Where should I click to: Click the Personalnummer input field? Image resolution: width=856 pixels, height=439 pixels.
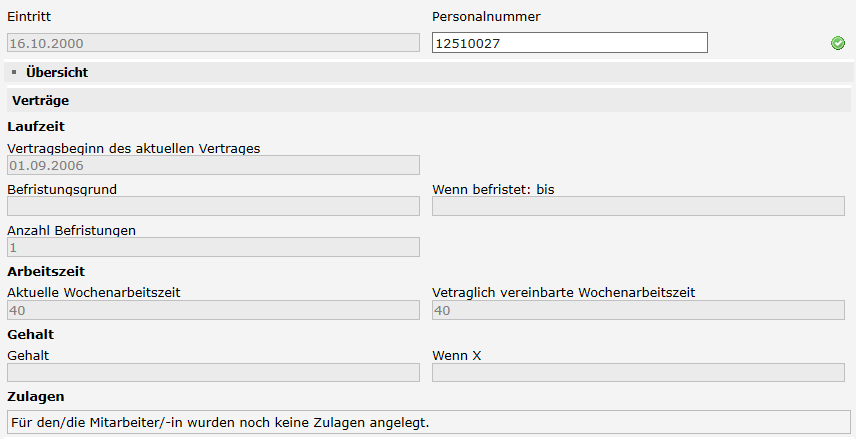570,43
